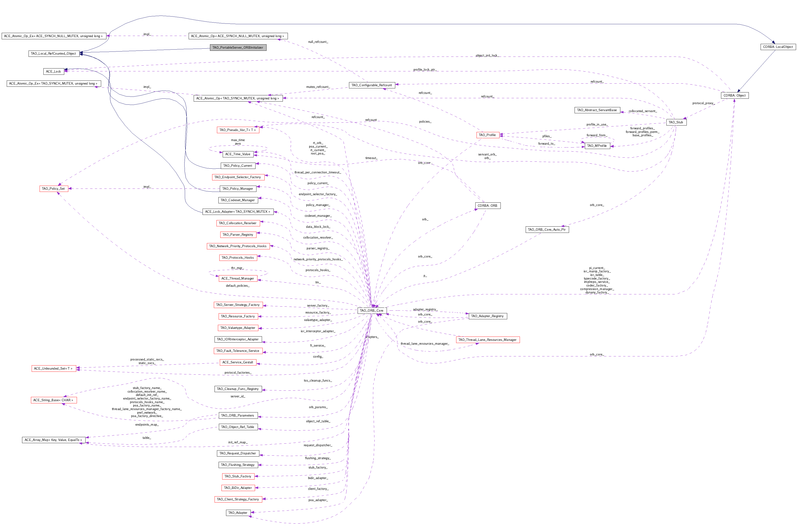Screen dimensions: 797x532
Task: Select the ACE_String_Base< CHAR > node
Action: (x=54, y=400)
